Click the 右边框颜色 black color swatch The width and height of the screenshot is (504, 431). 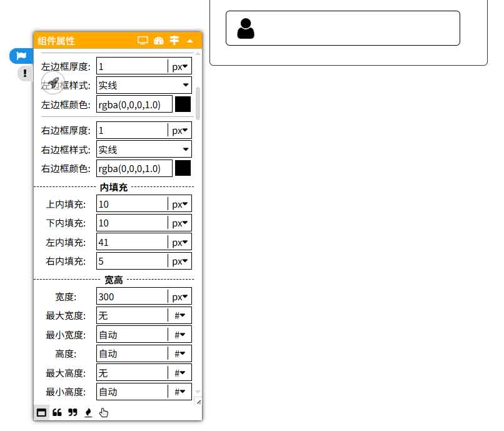pos(183,168)
